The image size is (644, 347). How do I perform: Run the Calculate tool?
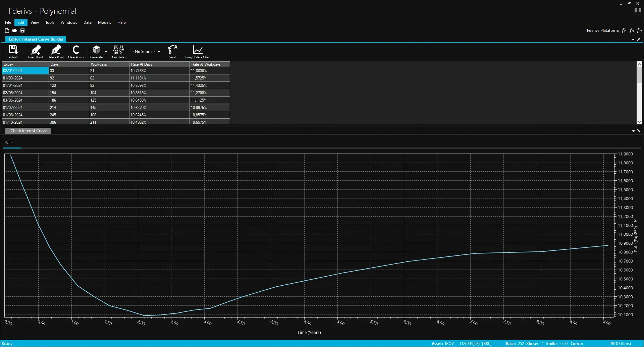pyautogui.click(x=118, y=51)
